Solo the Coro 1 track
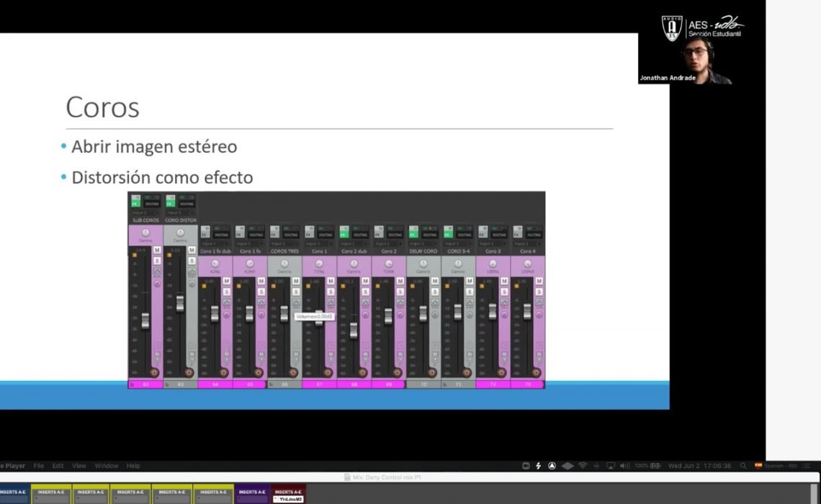Image resolution: width=821 pixels, height=504 pixels. pos(331,292)
